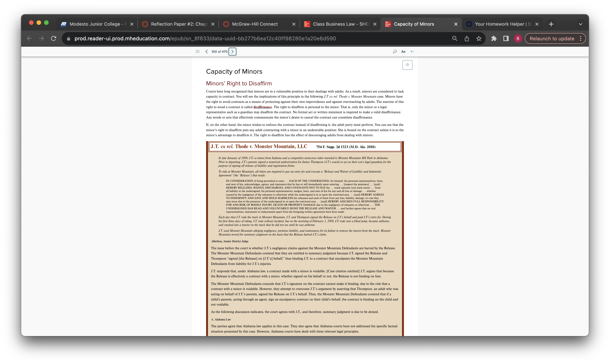This screenshot has height=364, width=610.
Task: Toggle the browser side panel
Action: pyautogui.click(x=506, y=38)
